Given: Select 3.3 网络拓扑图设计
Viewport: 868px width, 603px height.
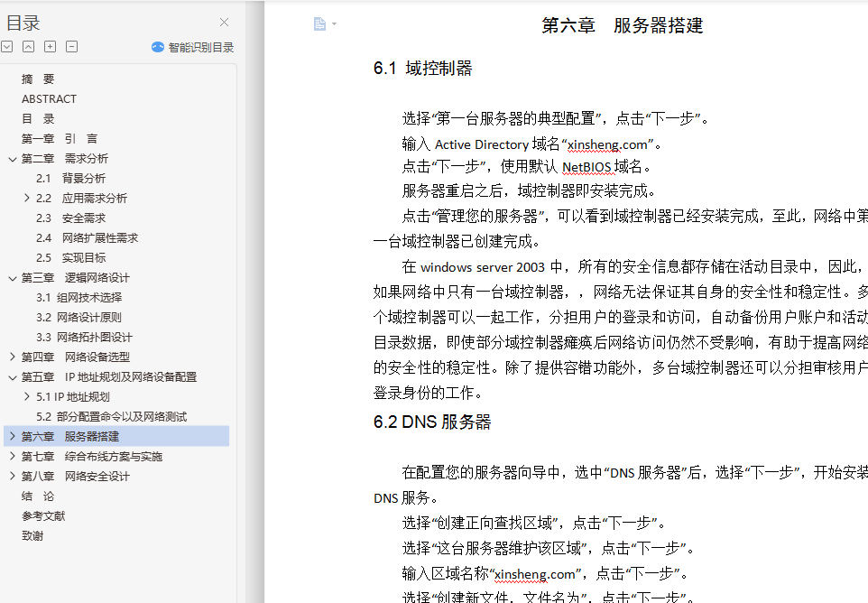Looking at the screenshot, I should 84,338.
